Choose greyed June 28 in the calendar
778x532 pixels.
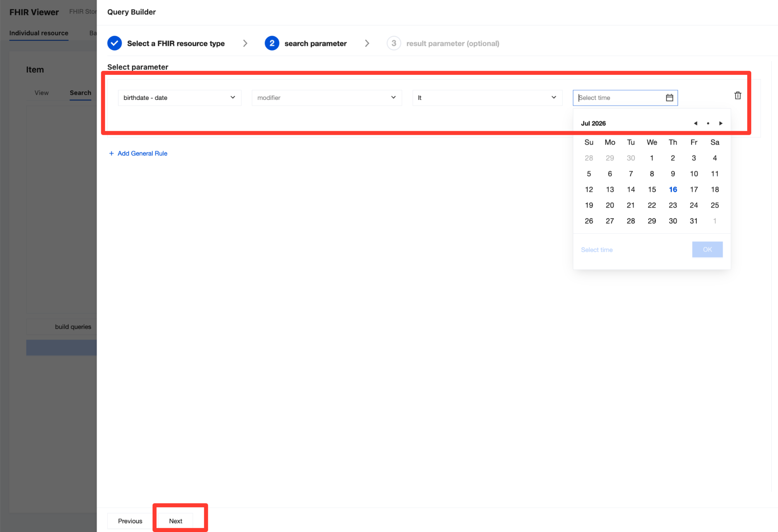[x=589, y=158]
